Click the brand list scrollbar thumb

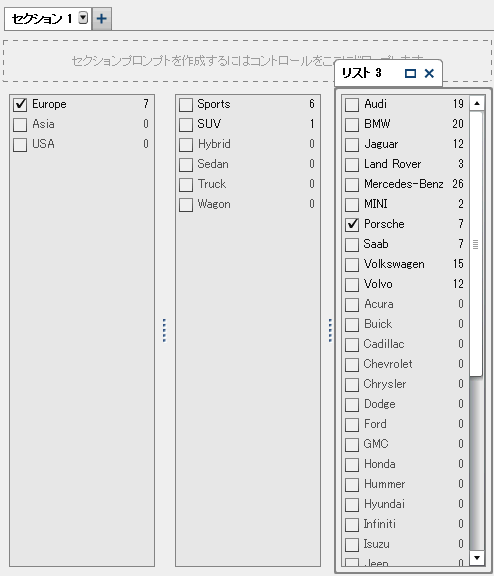(x=476, y=244)
